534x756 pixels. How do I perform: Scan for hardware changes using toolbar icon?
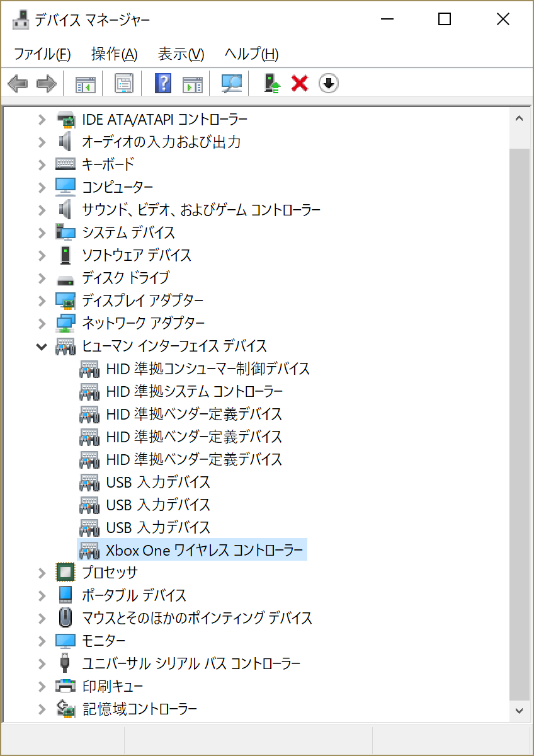230,83
